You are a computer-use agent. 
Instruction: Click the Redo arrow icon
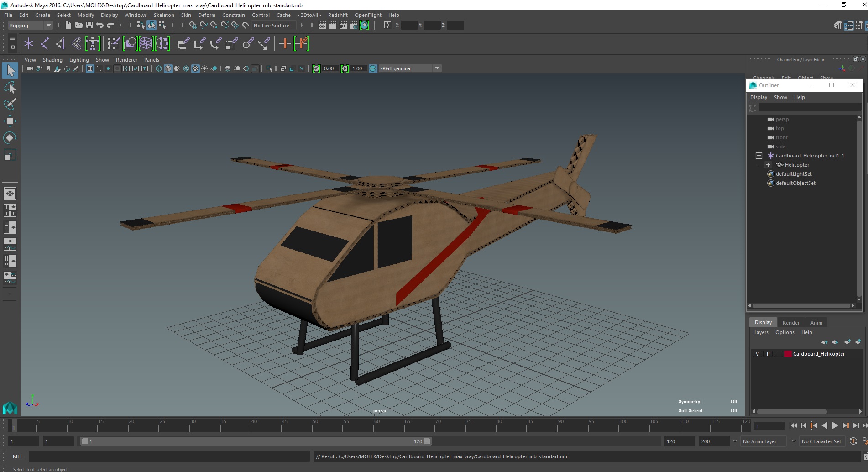[110, 26]
